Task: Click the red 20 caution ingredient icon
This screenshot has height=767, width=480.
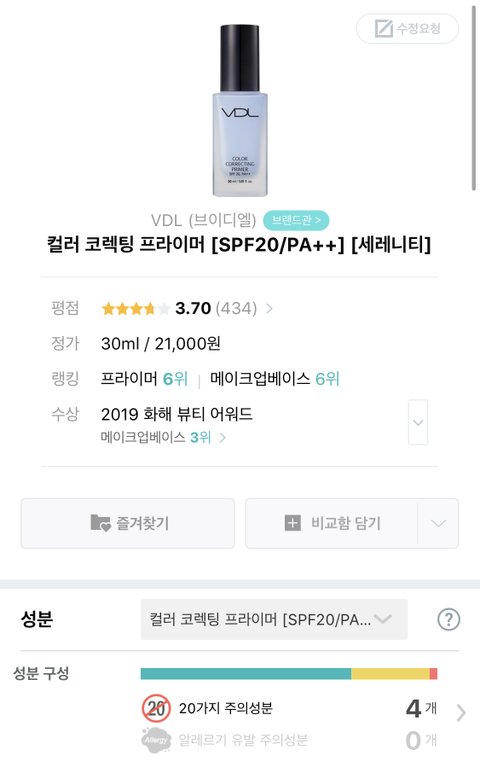Action: [x=156, y=708]
